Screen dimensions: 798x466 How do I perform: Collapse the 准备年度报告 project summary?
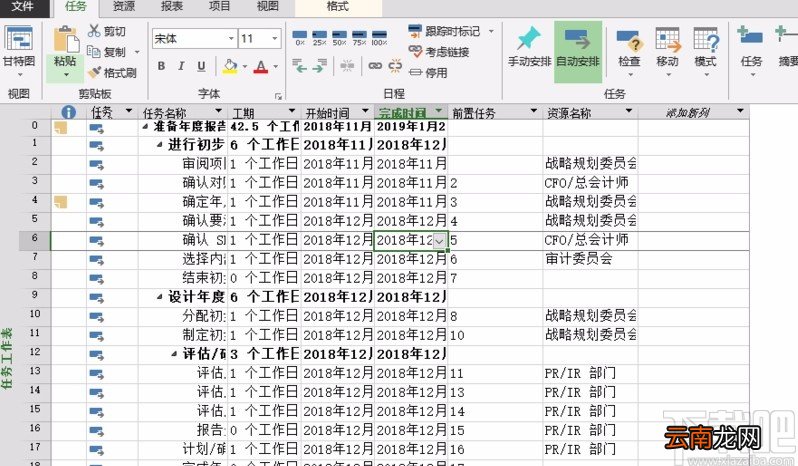point(146,127)
